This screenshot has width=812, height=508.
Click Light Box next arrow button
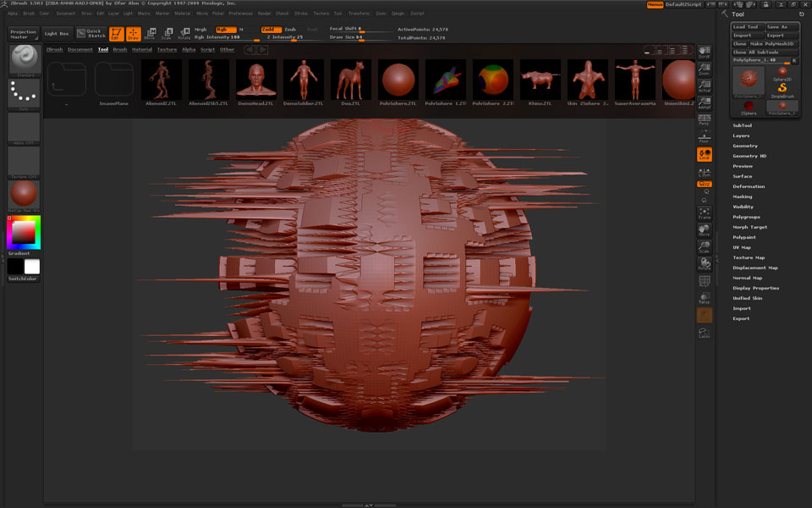[x=262, y=50]
